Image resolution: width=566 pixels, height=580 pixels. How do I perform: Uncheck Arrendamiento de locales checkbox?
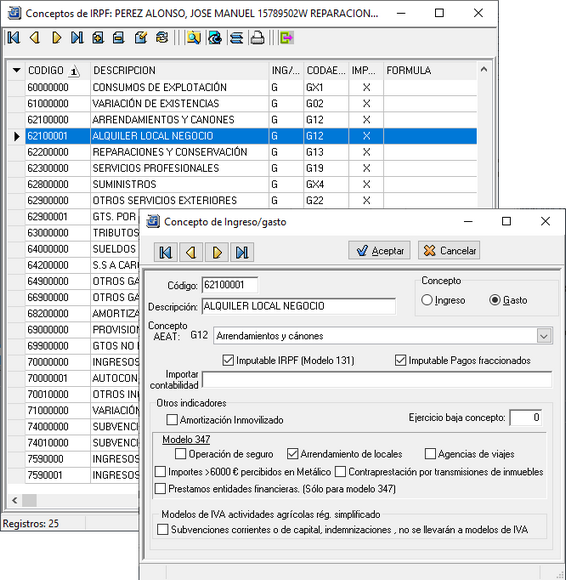point(293,453)
